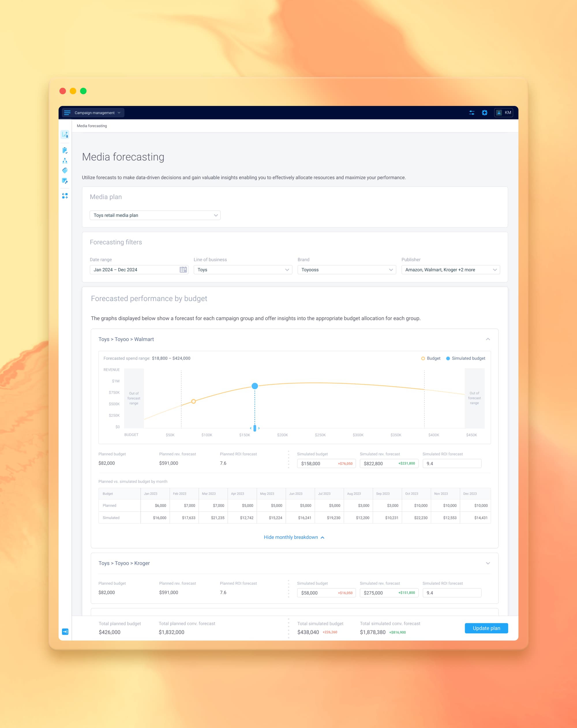Screen dimensions: 577x728
Task: Click Hide monthly breakdown link
Action: [x=294, y=537]
